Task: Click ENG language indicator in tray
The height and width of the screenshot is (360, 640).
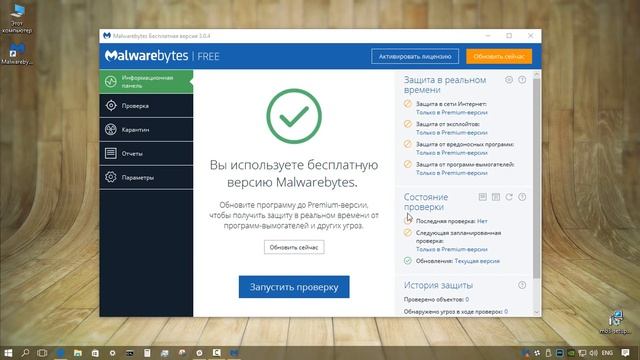Action: tap(607, 353)
